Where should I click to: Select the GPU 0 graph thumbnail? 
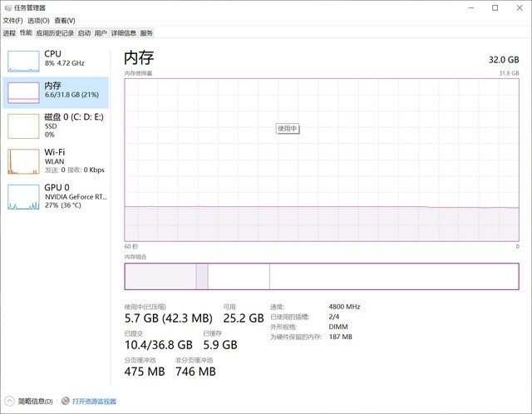click(23, 196)
